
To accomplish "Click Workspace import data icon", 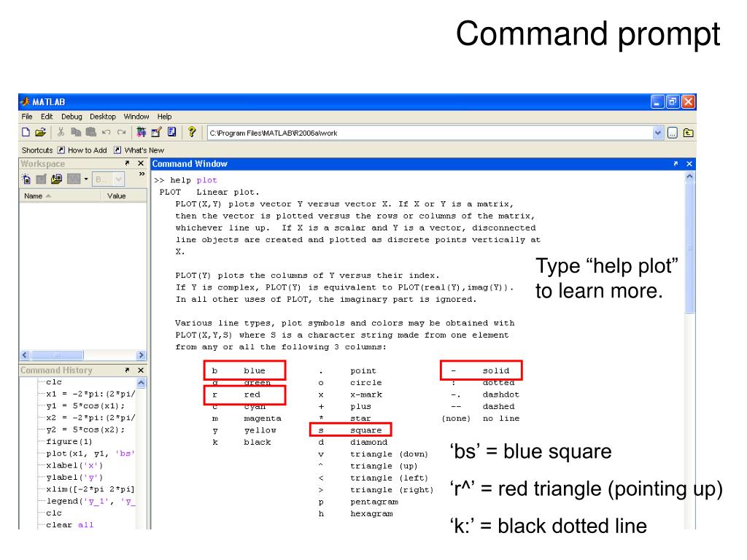I will [57, 179].
